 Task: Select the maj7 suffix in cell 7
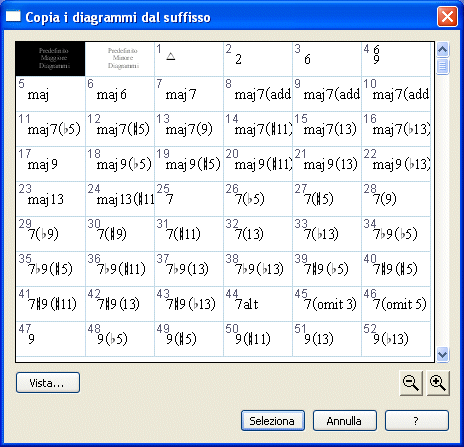coord(189,94)
